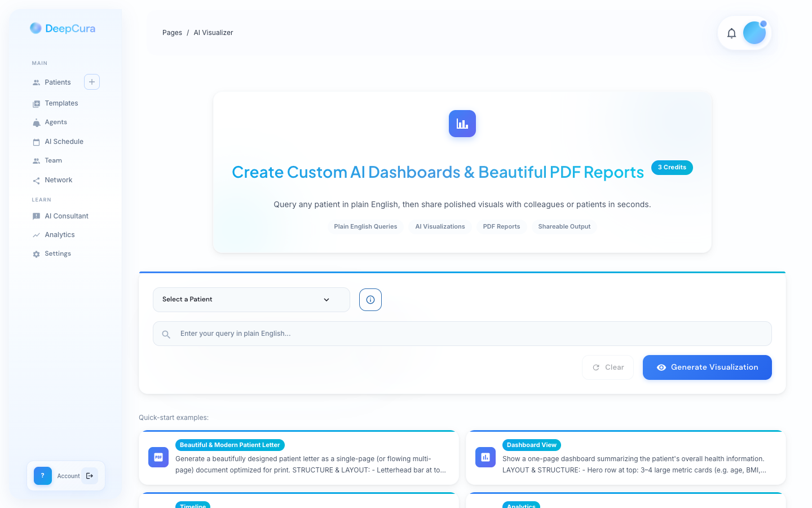Click the chart icon on Dashboard View card
The image size is (812, 508).
pos(486,457)
